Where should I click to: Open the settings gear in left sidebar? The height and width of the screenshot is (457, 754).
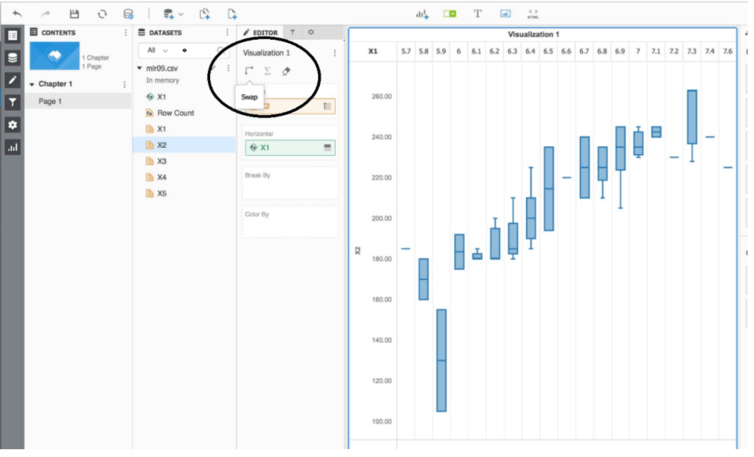[x=12, y=124]
